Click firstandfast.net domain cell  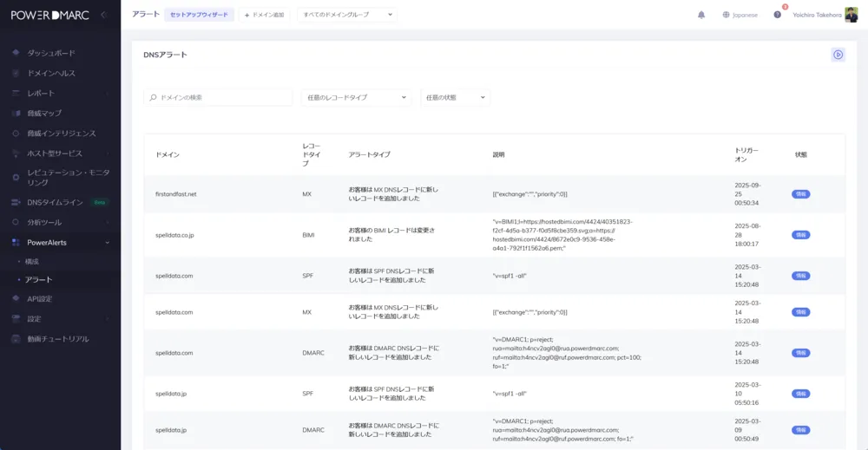point(176,194)
